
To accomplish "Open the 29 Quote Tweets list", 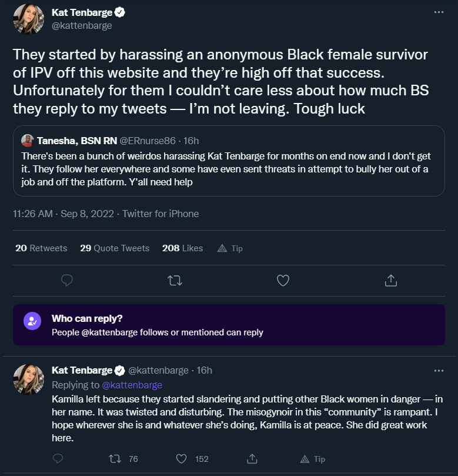I will 115,248.
